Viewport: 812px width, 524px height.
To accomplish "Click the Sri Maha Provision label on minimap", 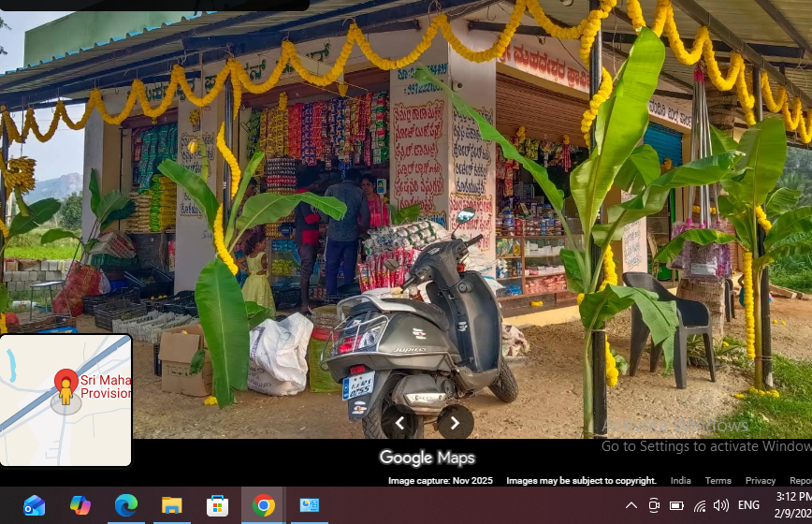I will [106, 386].
